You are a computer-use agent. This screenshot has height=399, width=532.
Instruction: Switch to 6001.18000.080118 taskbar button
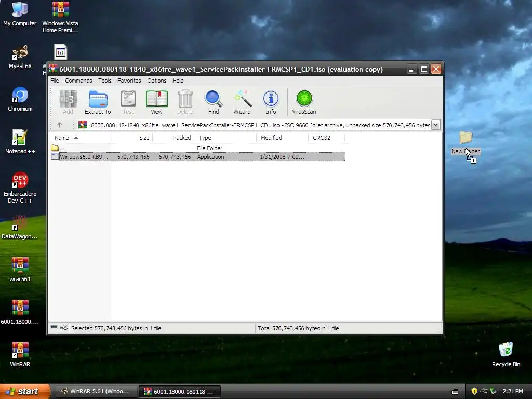pyautogui.click(x=179, y=391)
